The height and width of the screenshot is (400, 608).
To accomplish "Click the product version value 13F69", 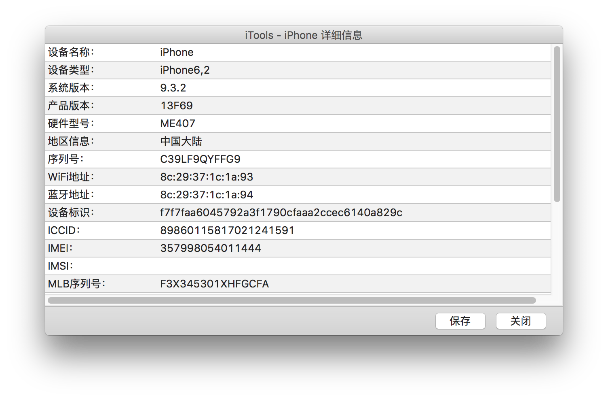I will tap(176, 105).
